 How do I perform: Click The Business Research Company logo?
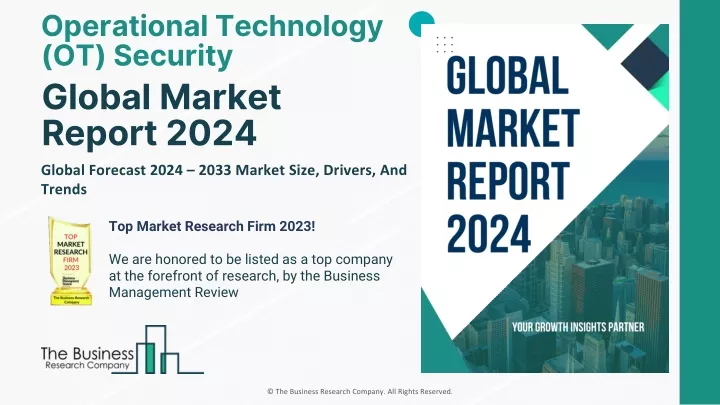click(122, 350)
